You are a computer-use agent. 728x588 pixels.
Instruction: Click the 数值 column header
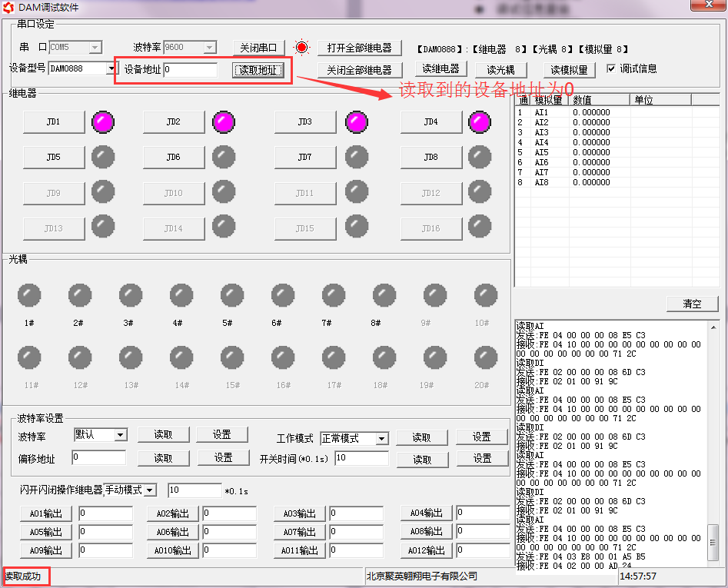click(x=600, y=100)
